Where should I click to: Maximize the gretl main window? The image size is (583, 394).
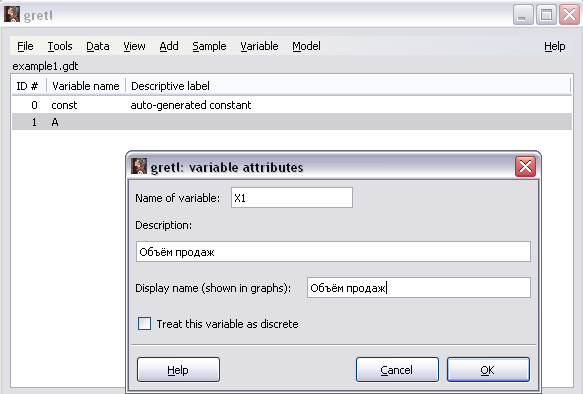point(546,15)
